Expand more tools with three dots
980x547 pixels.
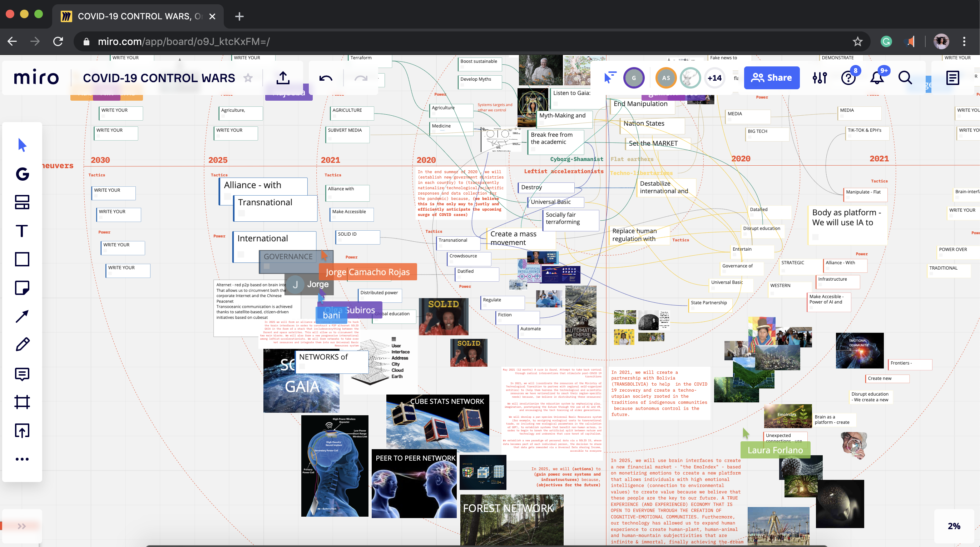coord(22,459)
